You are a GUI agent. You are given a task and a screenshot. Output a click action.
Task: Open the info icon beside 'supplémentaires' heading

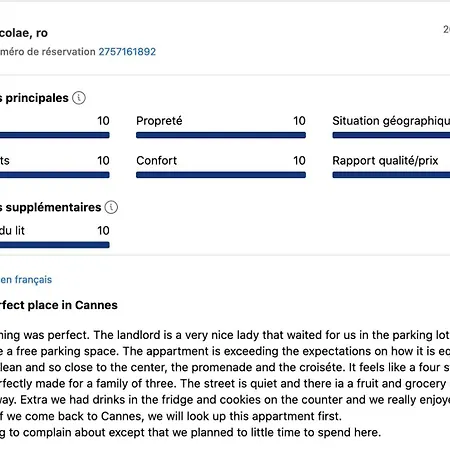point(111,207)
